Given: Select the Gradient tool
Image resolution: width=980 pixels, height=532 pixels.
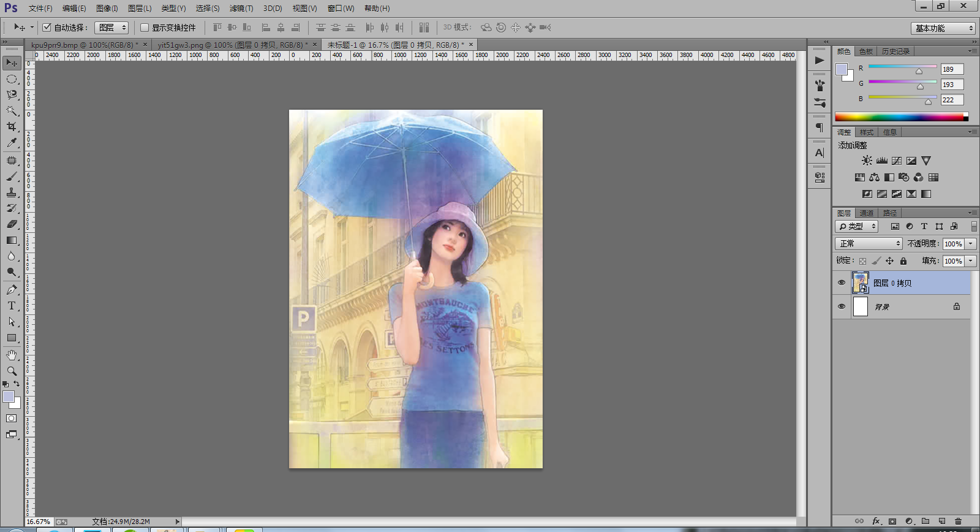Looking at the screenshot, I should pyautogui.click(x=12, y=240).
